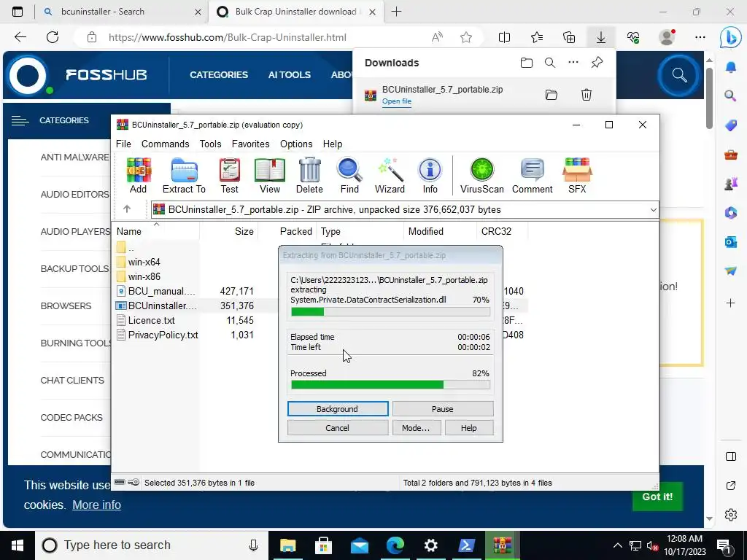747x560 pixels.
Task: Click the Delete trash icon in WinRAR toolbar
Action: click(309, 175)
